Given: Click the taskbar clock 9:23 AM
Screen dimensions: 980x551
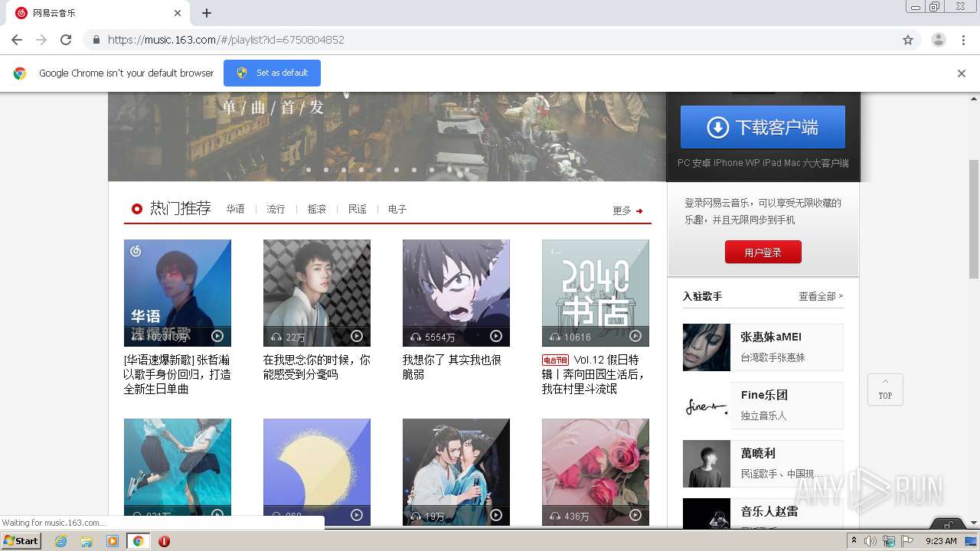Looking at the screenshot, I should [x=941, y=541].
